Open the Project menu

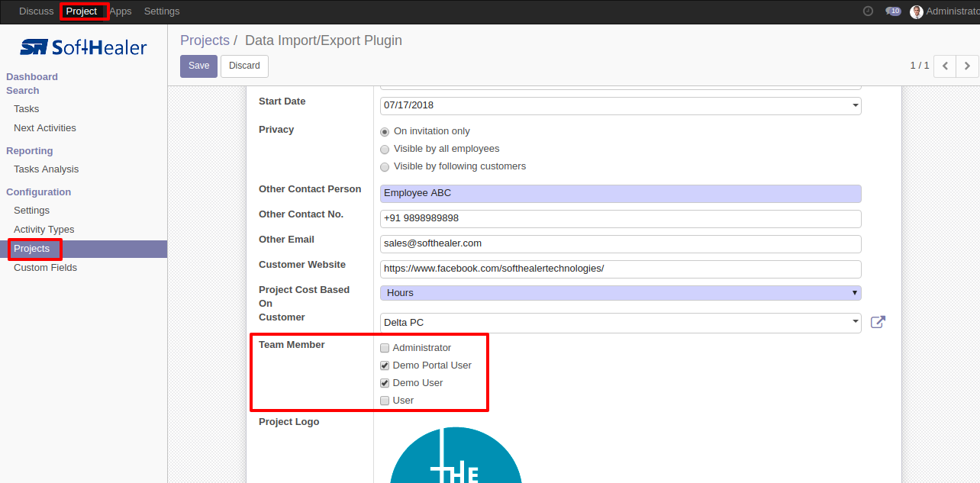(x=82, y=11)
